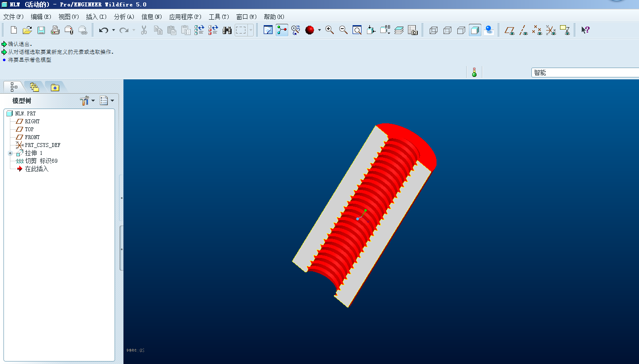Screen dimensions: 639x364
Task: Switch to the folder browser tab
Action: point(34,87)
